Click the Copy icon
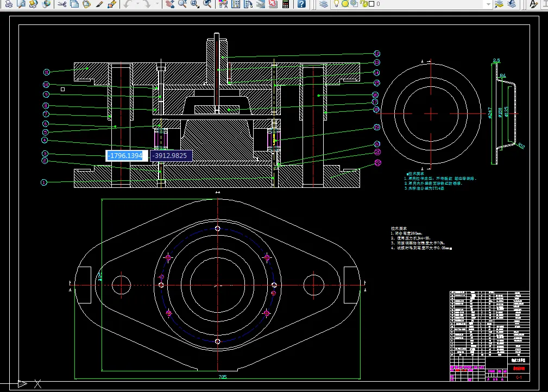 (74, 4)
